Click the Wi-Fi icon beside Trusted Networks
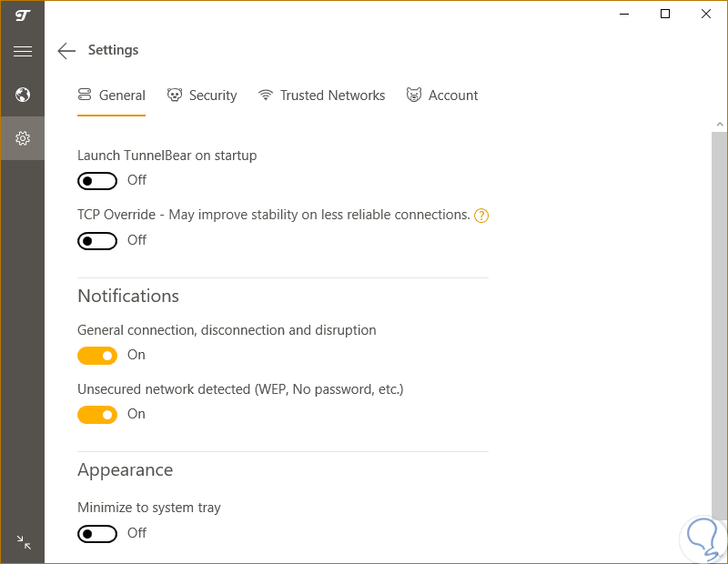Viewport: 728px width, 564px height. 266,96
